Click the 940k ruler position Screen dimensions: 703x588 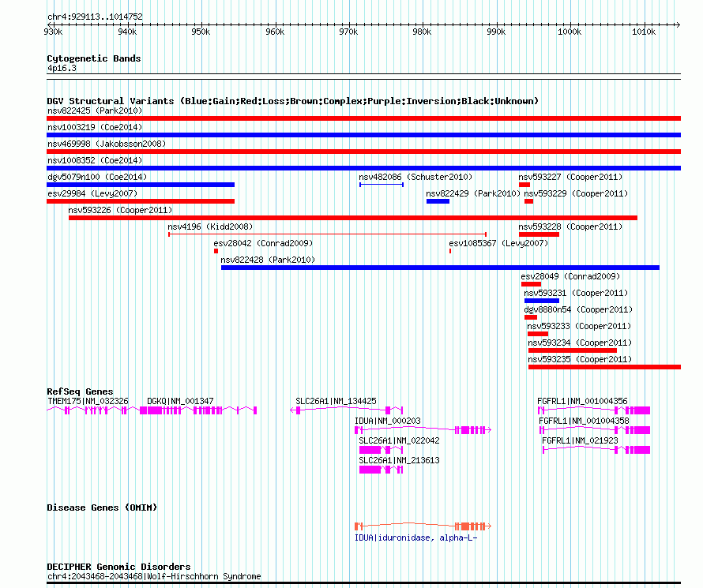[127, 32]
